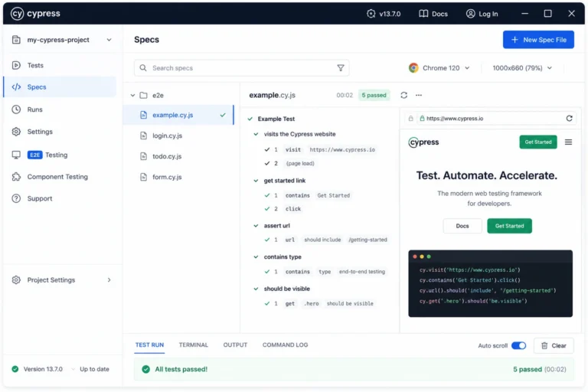The height and width of the screenshot is (392, 588).
Task: Click the Project Settings gear icon
Action: coord(16,280)
